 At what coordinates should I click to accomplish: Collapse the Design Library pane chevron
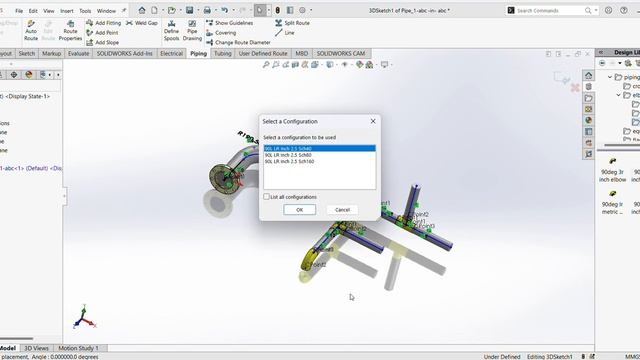pos(600,52)
